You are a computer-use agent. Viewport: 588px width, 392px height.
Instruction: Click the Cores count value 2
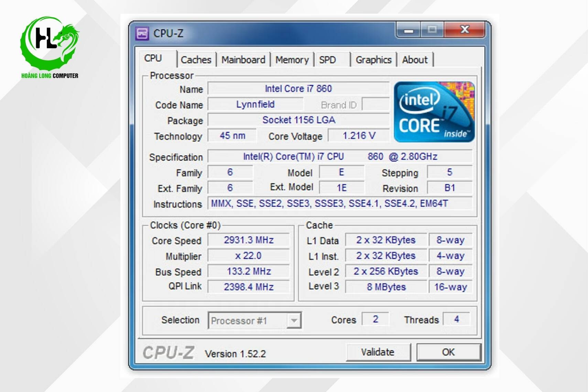click(375, 319)
